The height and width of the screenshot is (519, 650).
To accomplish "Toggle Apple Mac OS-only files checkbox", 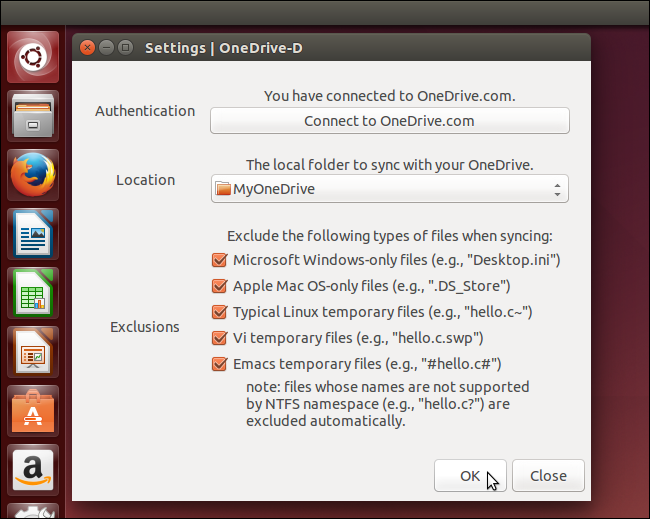I will tap(220, 286).
